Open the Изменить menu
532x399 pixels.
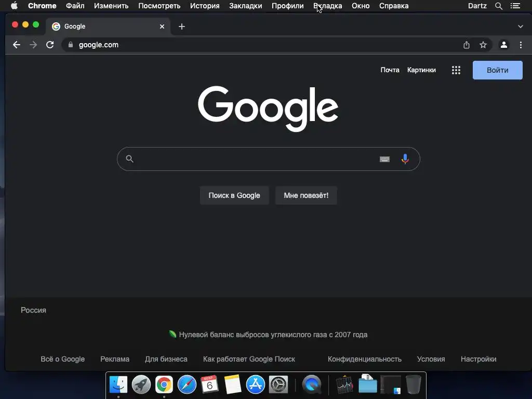tap(111, 6)
